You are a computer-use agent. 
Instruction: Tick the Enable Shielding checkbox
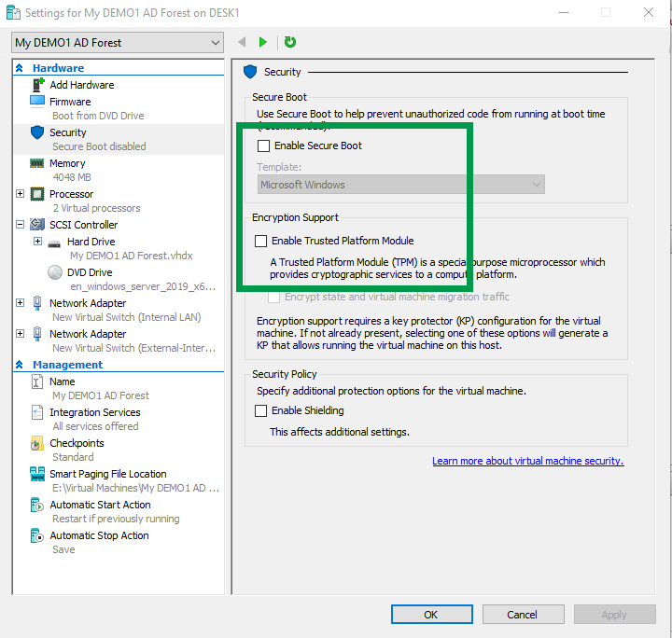(x=261, y=410)
